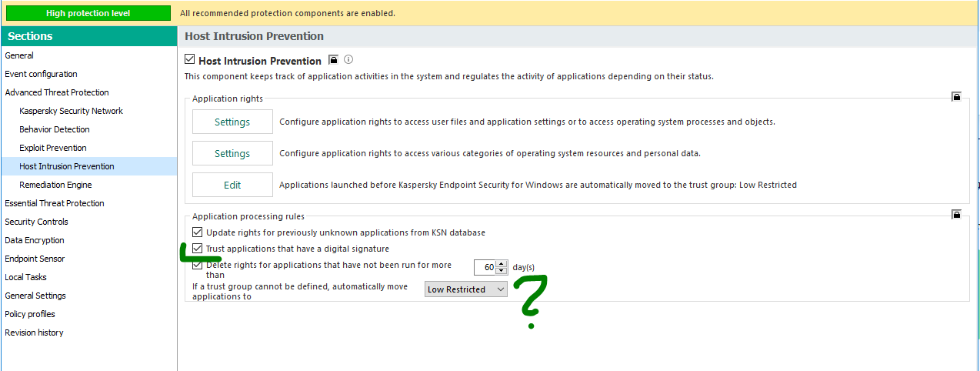The image size is (980, 371).
Task: Click Edit for the startup trust group
Action: point(232,185)
